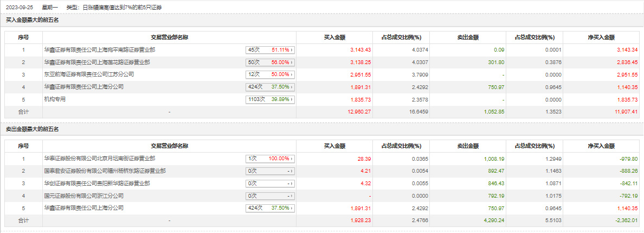Click 国元证券浙江分公司 broker name

[x=83, y=196]
